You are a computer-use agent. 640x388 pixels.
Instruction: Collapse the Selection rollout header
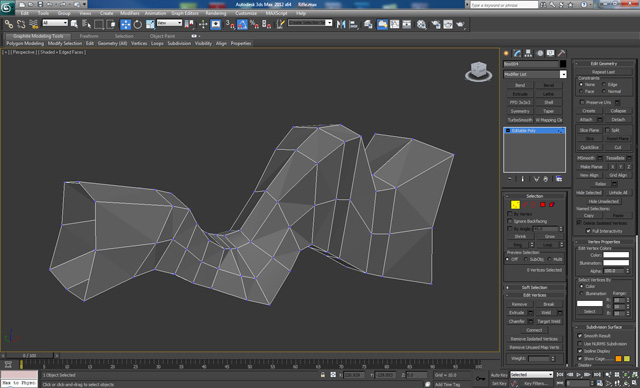pyautogui.click(x=534, y=196)
